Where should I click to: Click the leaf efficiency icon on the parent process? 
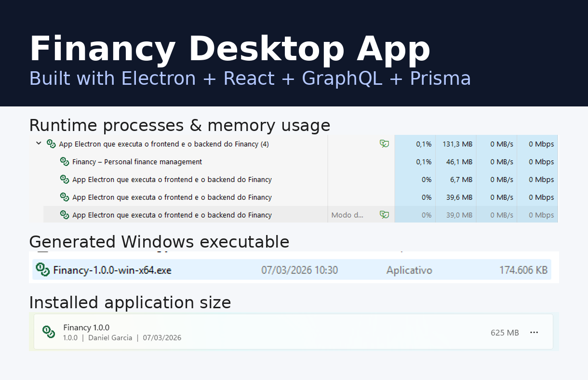tap(384, 144)
